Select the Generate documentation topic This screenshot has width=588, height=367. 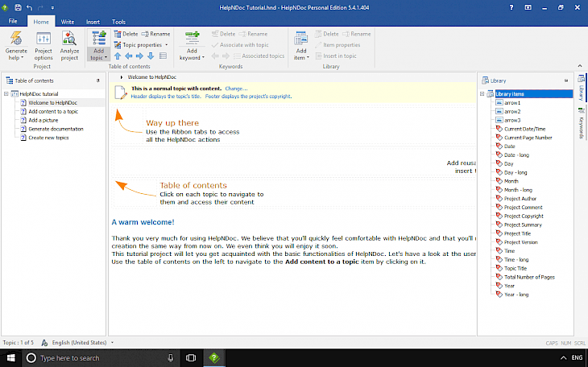tap(56, 129)
